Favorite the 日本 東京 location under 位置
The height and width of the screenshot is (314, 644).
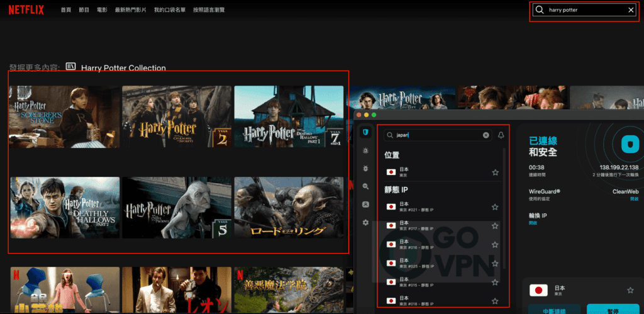[496, 172]
